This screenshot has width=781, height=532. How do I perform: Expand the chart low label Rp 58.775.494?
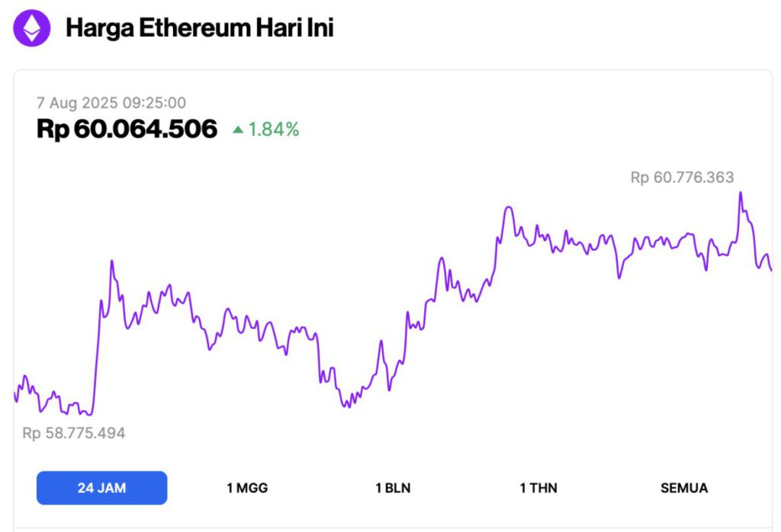[75, 433]
